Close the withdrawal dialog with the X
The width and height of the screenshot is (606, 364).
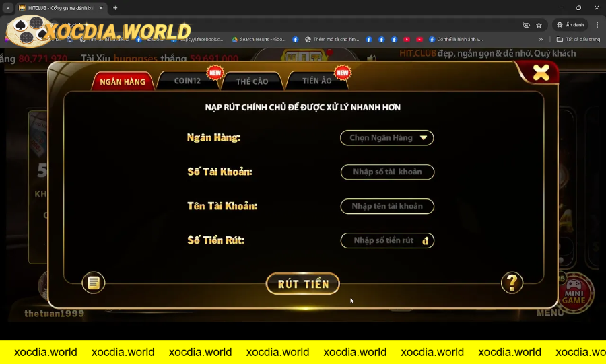pos(541,72)
